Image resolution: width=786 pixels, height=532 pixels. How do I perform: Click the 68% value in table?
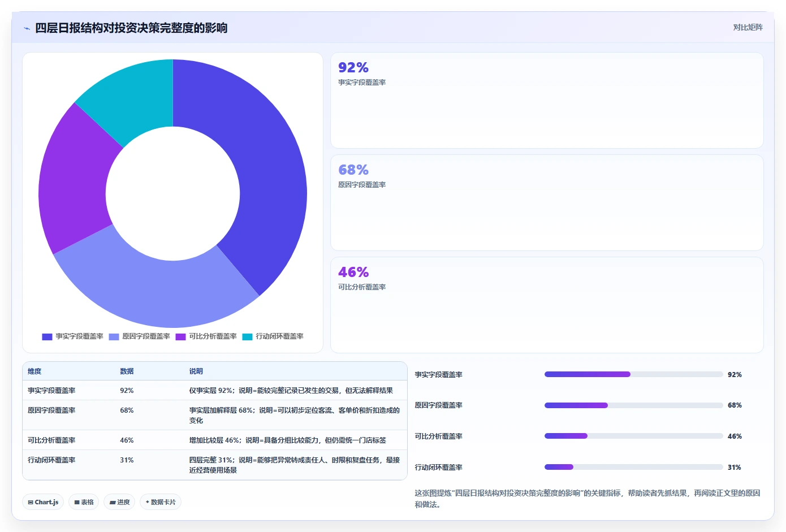(x=127, y=410)
